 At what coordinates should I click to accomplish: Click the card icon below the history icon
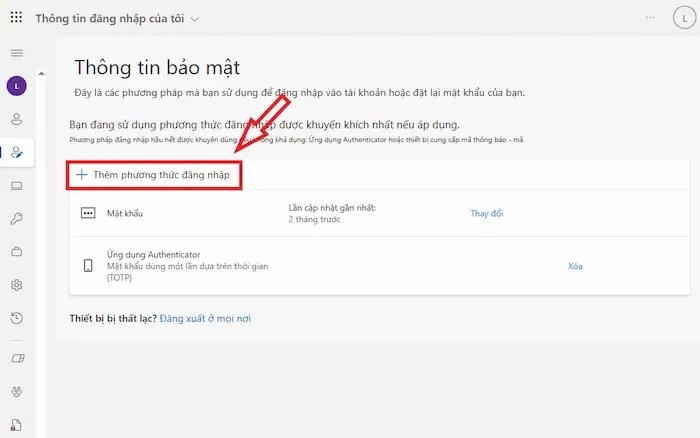pyautogui.click(x=17, y=357)
